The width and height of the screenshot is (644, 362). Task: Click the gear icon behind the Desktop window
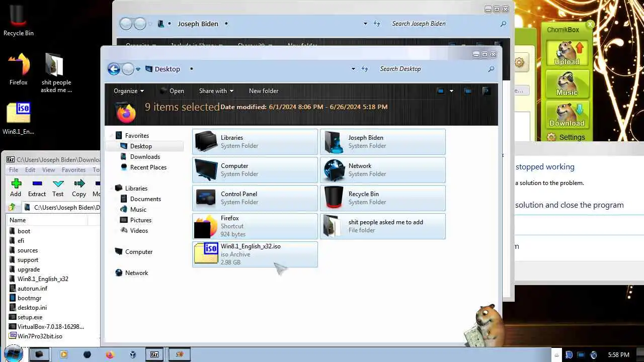(519, 63)
